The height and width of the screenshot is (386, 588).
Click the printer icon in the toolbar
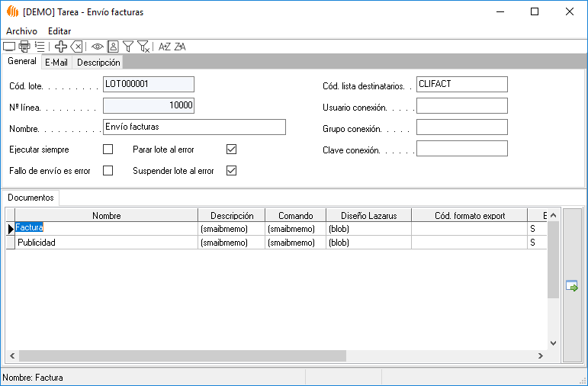coord(24,47)
